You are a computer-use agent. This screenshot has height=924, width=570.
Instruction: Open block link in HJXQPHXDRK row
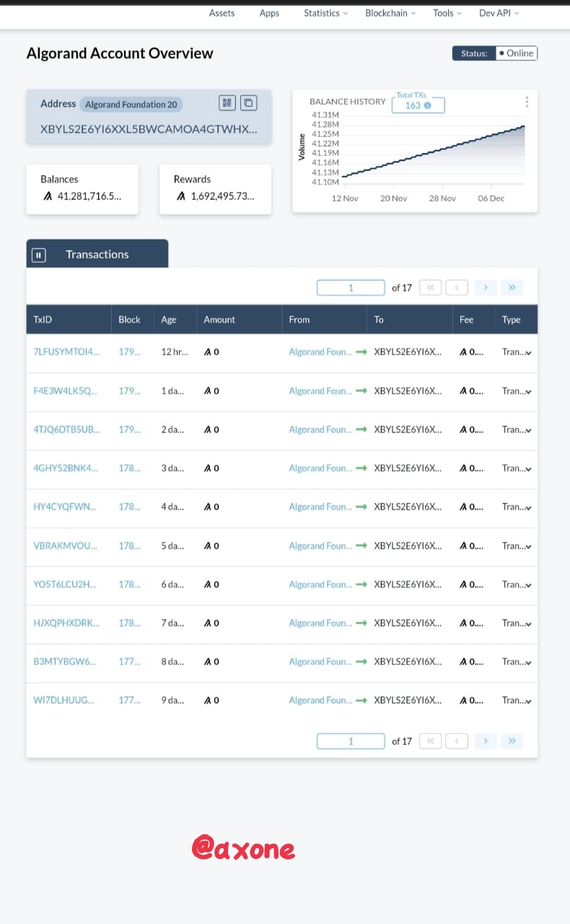(130, 623)
